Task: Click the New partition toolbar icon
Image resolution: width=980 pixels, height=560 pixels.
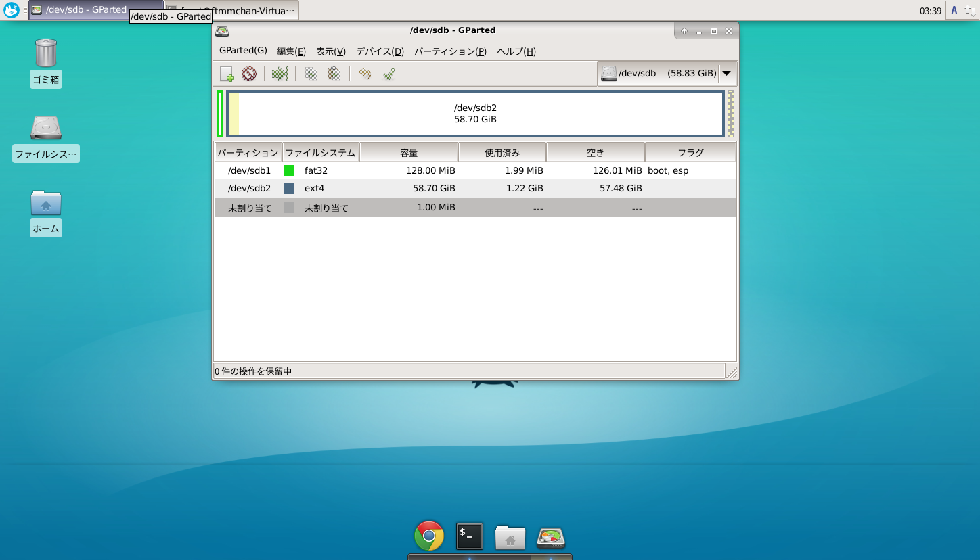Action: pos(227,74)
